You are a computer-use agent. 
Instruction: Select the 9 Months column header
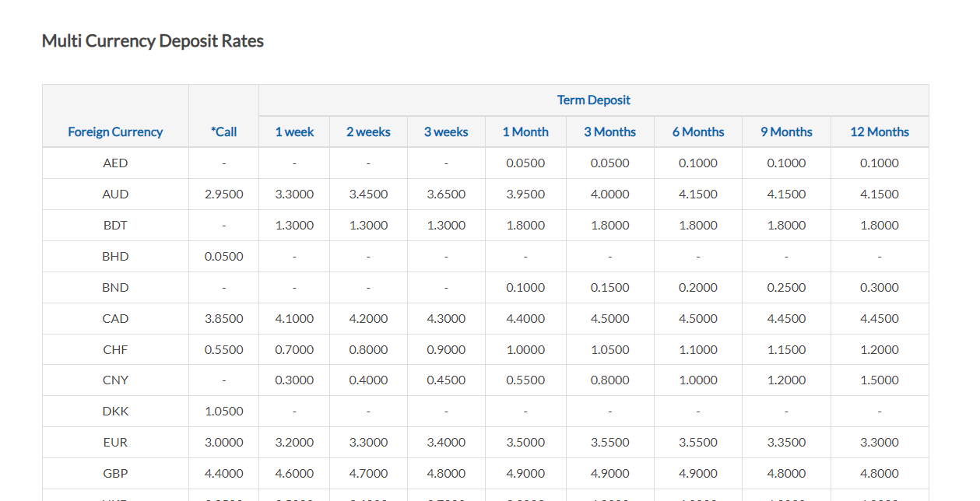pos(786,131)
